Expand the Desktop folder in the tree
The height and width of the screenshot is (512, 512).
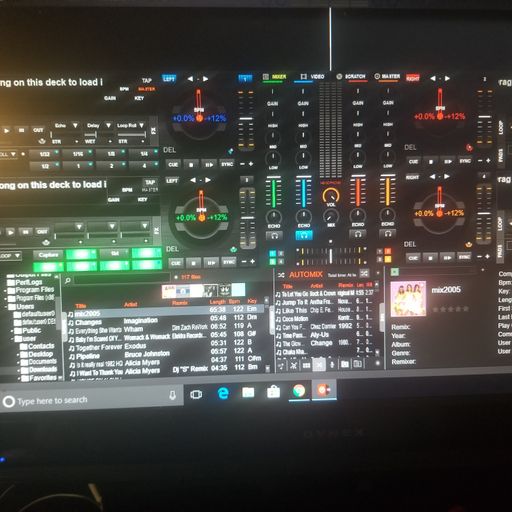19,354
